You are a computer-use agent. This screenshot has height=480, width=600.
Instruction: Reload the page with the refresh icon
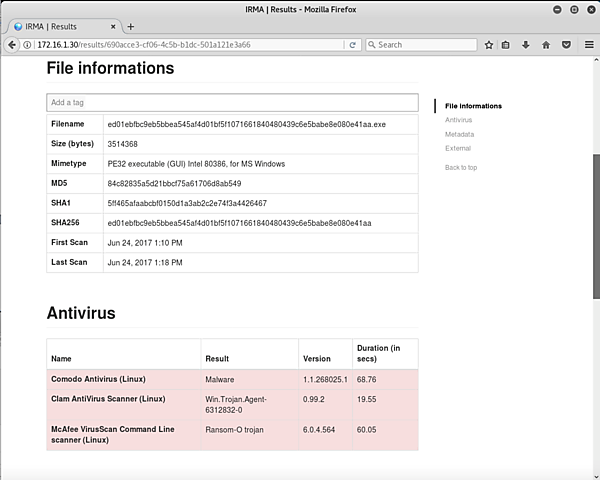click(352, 45)
